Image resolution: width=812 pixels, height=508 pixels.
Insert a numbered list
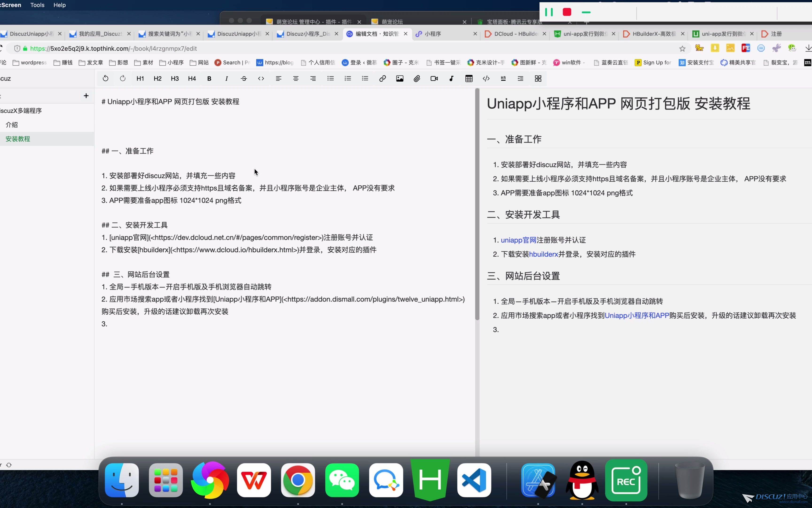(x=348, y=78)
